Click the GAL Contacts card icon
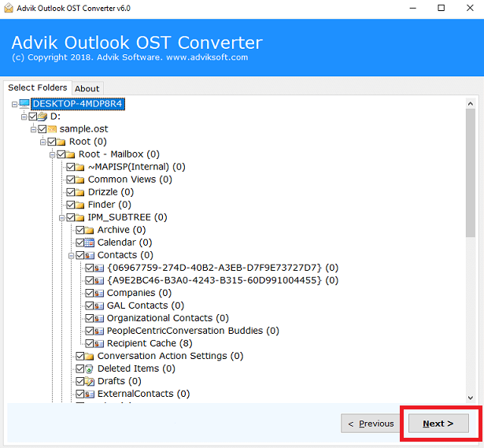The width and height of the screenshot is (484, 448). (x=99, y=305)
